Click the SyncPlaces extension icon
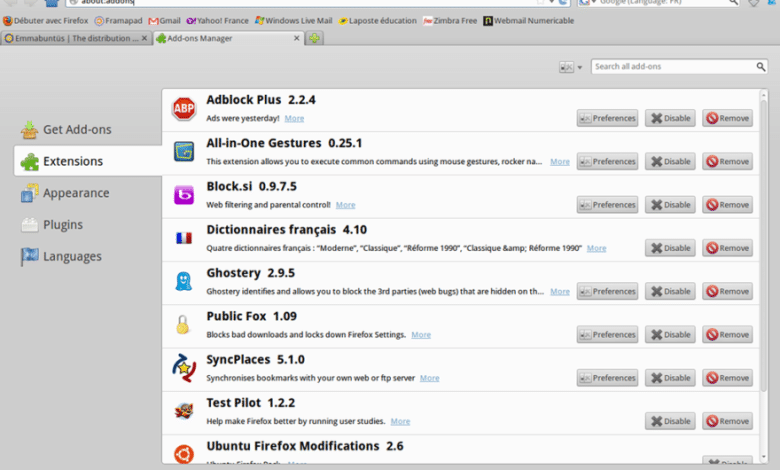 pos(184,368)
